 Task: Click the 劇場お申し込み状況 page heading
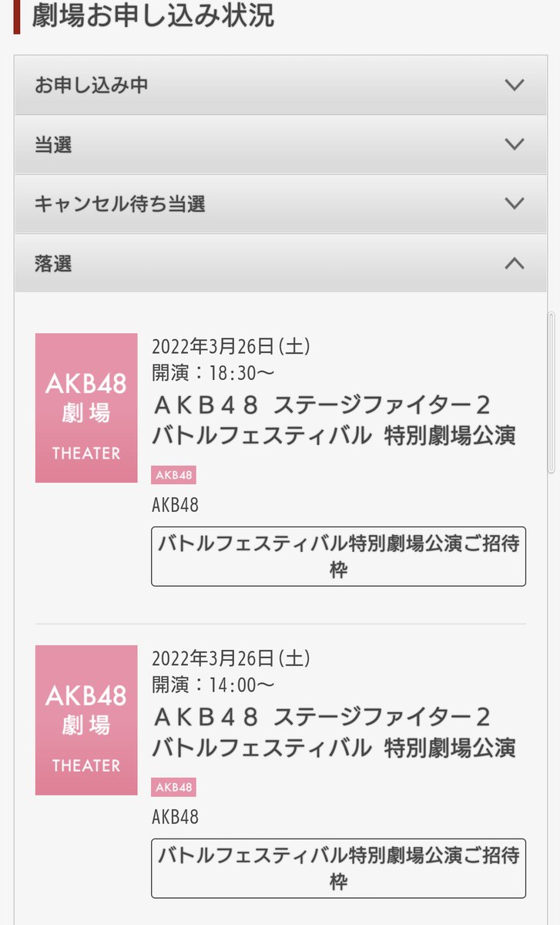[153, 15]
